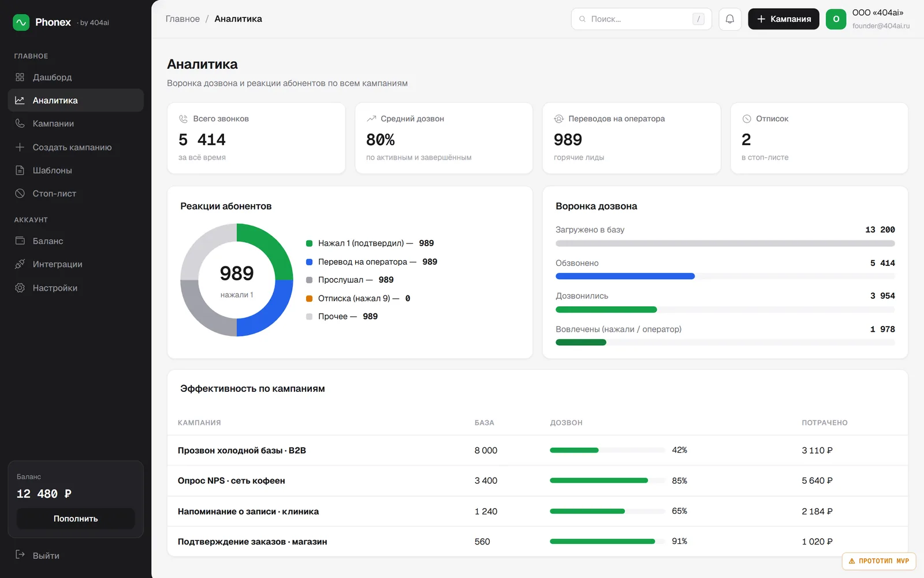
Task: Click the headset icon on Переводов на оператора
Action: (x=558, y=118)
